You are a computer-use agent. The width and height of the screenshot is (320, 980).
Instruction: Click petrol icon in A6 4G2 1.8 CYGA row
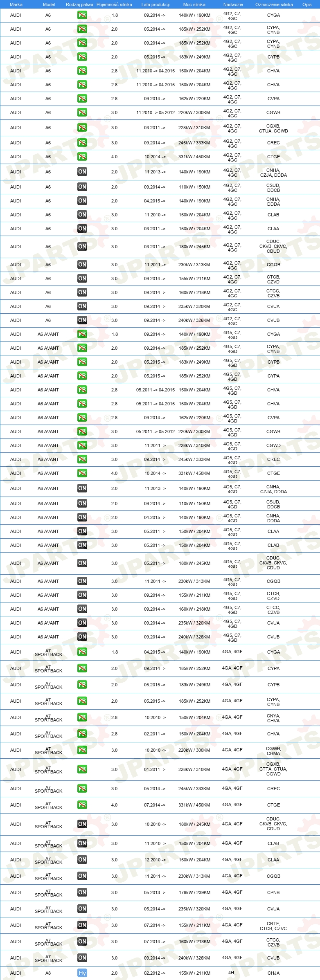tap(82, 15)
